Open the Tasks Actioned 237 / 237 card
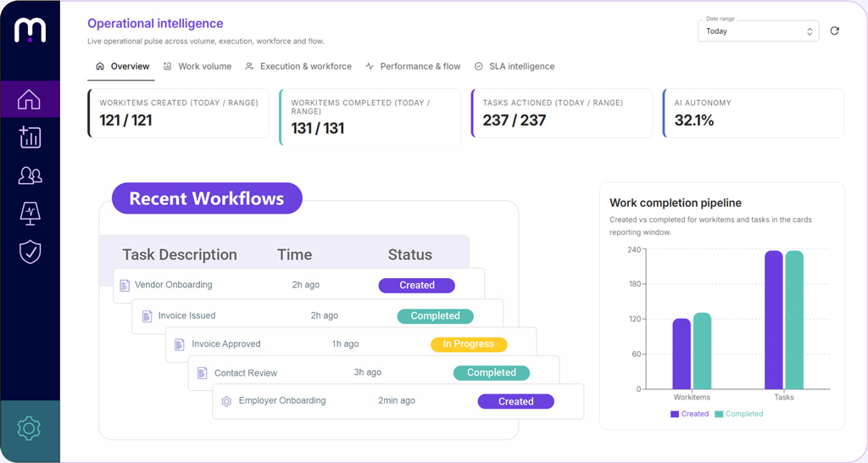Screen dimensions: 868x463 (x=561, y=113)
